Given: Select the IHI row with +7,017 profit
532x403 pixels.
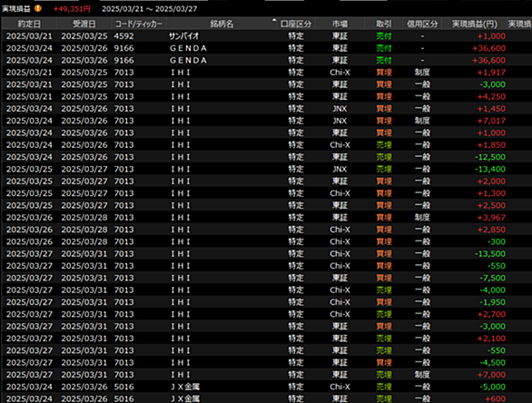Looking at the screenshot, I should (266, 121).
